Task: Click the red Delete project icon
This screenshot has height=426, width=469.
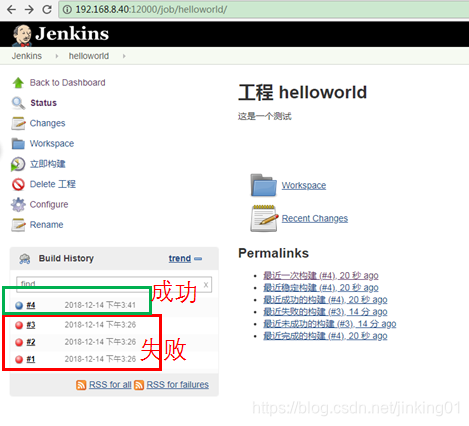Action: (x=18, y=184)
